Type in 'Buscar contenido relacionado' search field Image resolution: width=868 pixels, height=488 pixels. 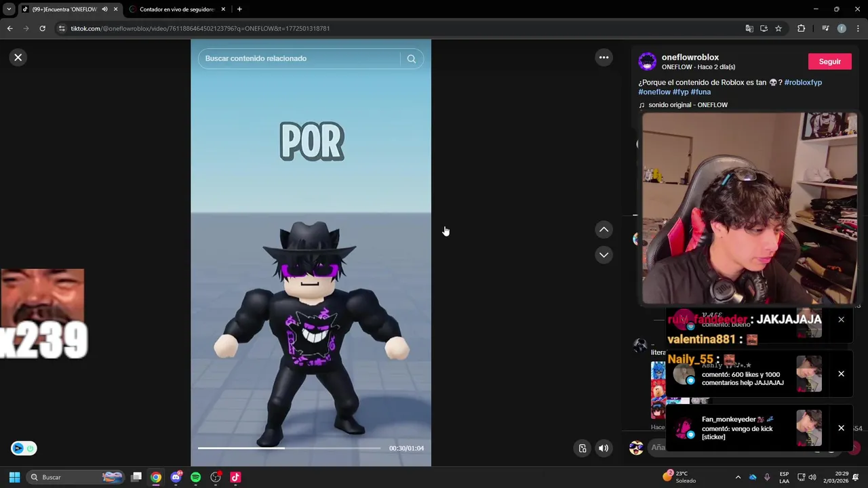pos(298,58)
